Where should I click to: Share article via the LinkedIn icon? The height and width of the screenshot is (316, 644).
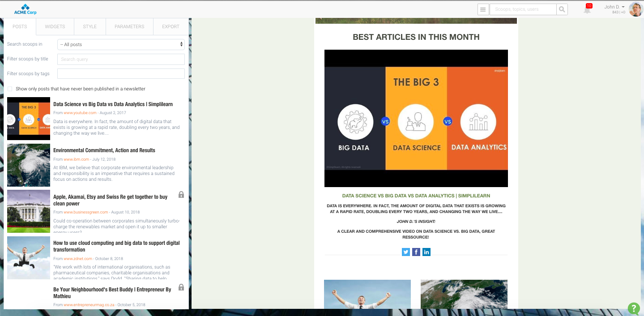tap(426, 252)
